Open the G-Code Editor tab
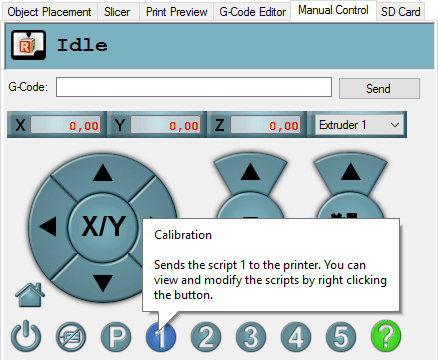This screenshot has height=360, width=438. pos(252,12)
